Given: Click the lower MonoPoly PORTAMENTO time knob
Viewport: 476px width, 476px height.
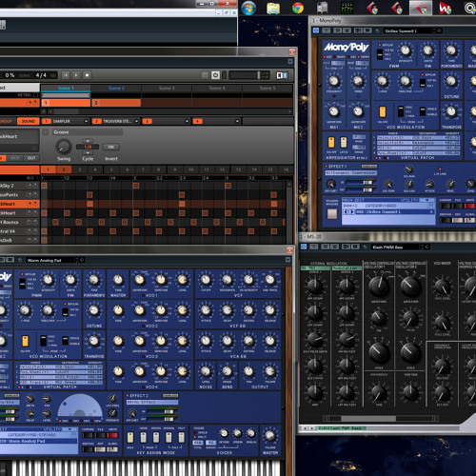Looking at the screenshot, I should pos(94,280).
